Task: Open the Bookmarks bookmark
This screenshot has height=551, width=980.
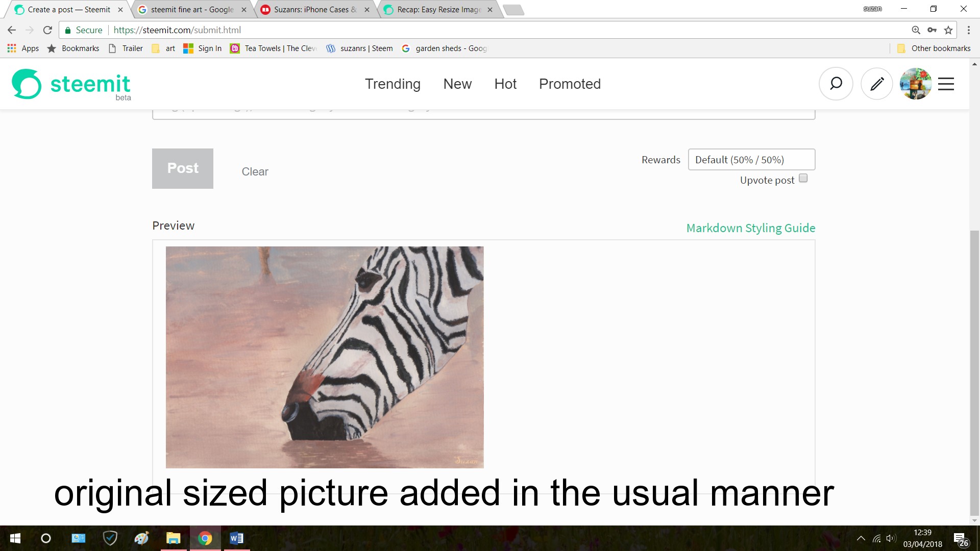Action: click(x=73, y=48)
